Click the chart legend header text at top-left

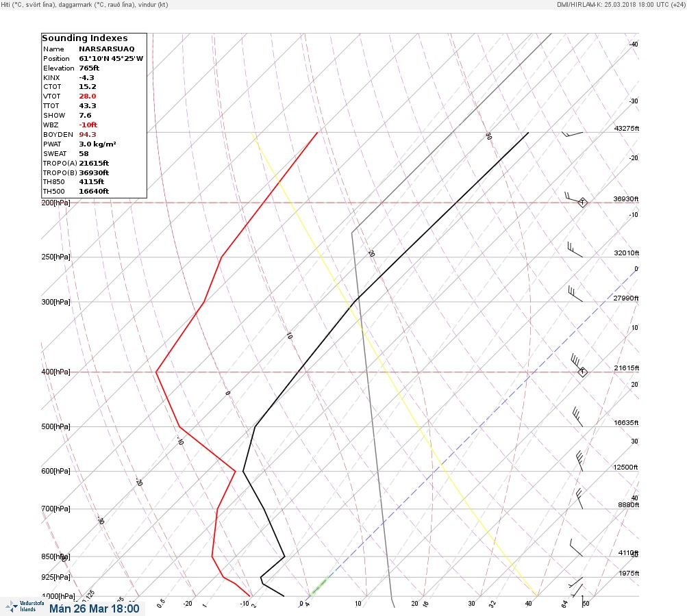pyautogui.click(x=84, y=5)
